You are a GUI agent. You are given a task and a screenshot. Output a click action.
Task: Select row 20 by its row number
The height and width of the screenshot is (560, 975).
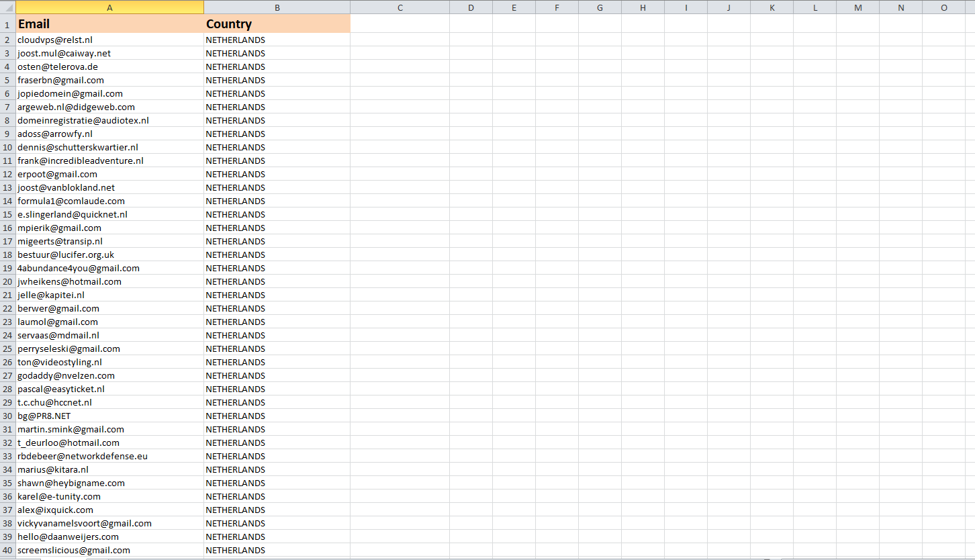coord(7,281)
